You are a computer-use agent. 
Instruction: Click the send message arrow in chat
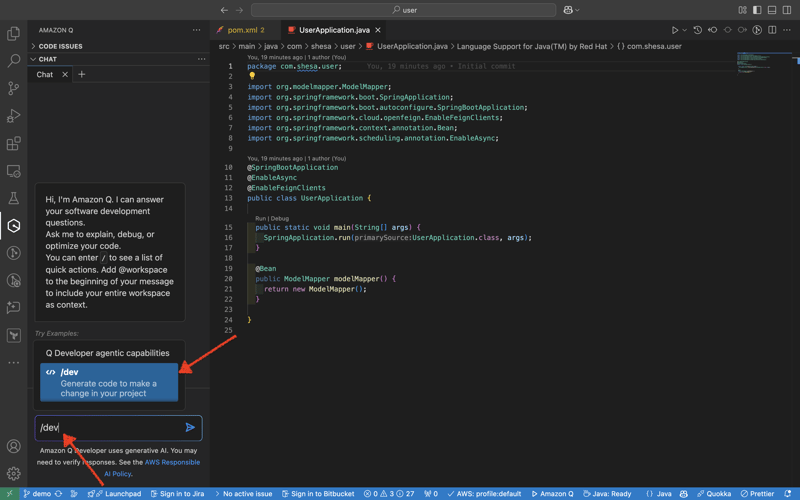click(x=190, y=428)
